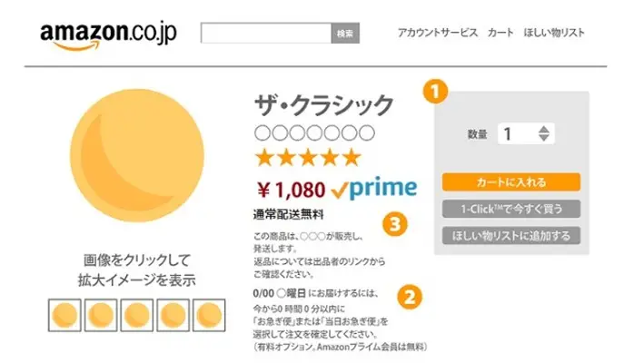The height and width of the screenshot is (363, 644).
Task: Click the search input box
Action: [x=266, y=33]
